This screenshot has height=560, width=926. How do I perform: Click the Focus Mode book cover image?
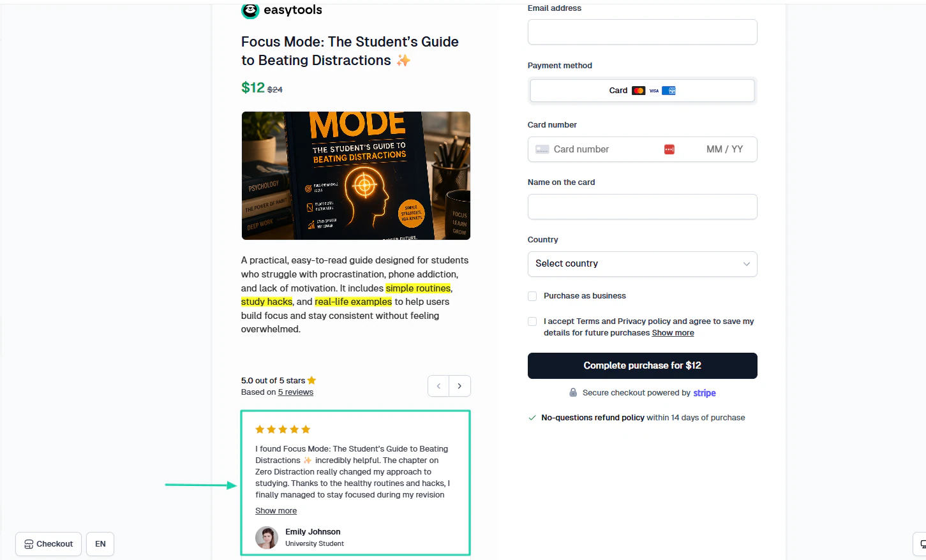(x=355, y=175)
